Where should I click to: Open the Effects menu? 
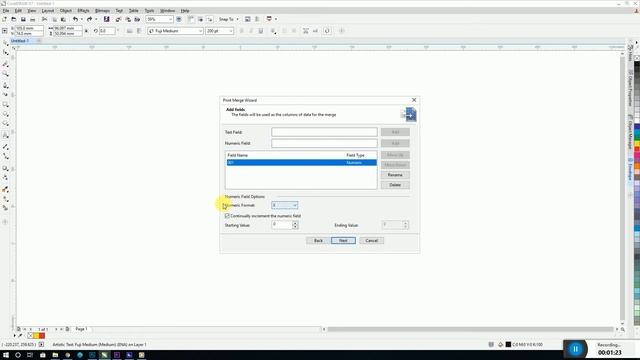[x=83, y=11]
